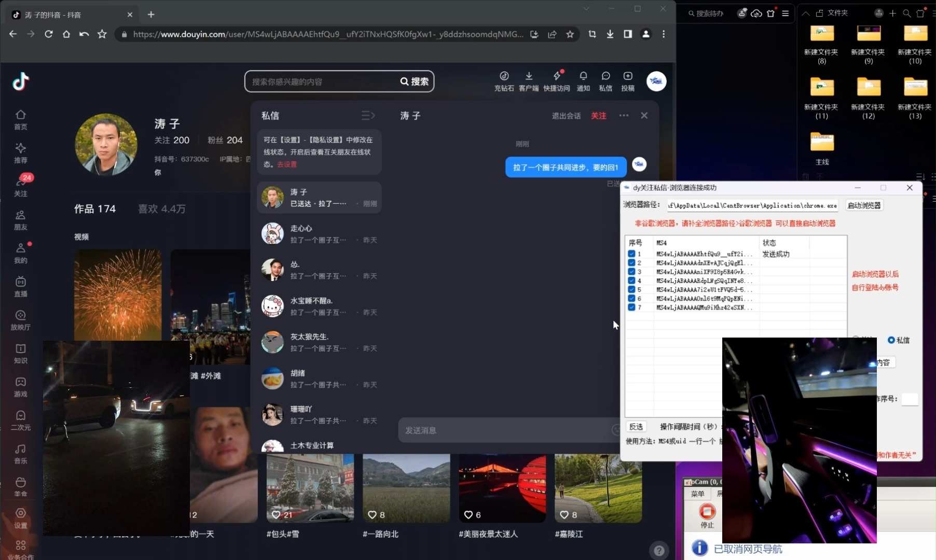Viewport: 936px width, 560px height.
Task: Open 设置 settings in the sidebar
Action: click(x=20, y=518)
